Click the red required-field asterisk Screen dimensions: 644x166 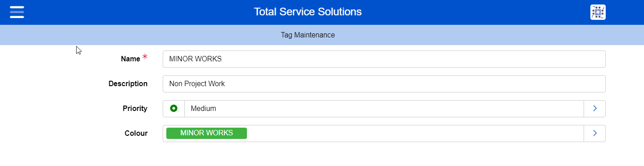[145, 57]
